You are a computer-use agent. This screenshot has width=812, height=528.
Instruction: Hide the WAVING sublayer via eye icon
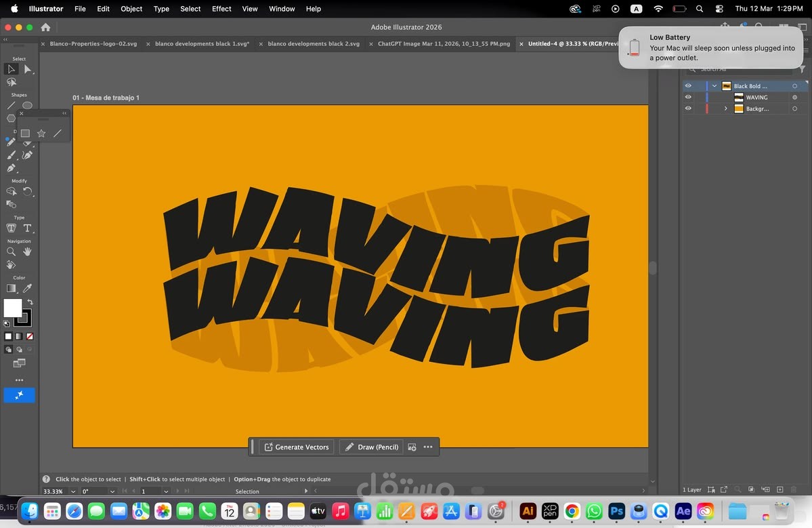688,97
